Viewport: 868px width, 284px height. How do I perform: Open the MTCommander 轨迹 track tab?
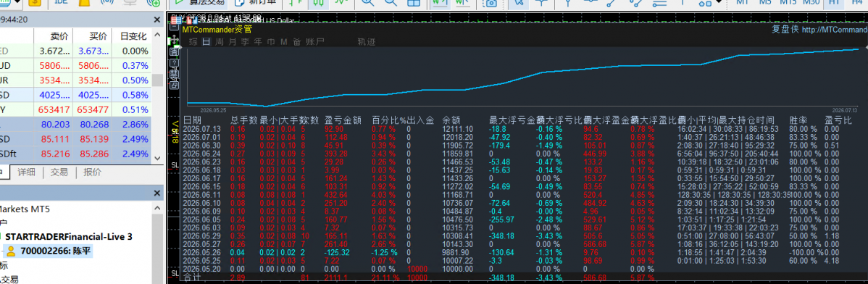(367, 41)
